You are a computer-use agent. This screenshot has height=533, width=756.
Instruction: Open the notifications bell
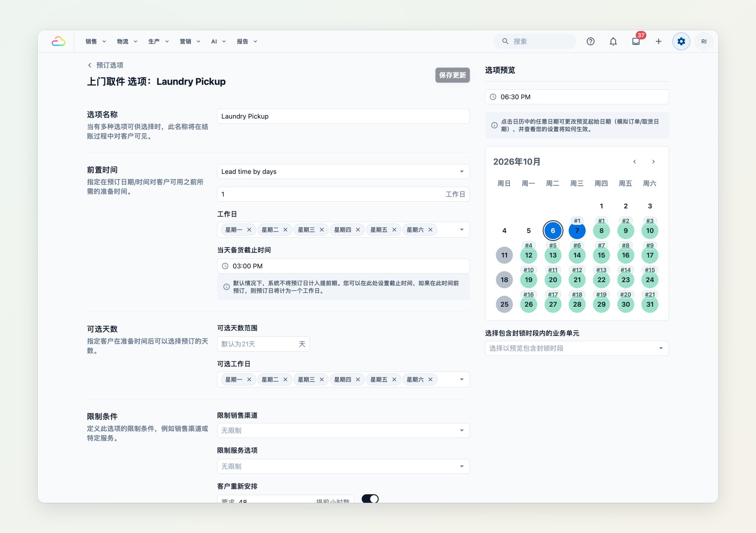pyautogui.click(x=613, y=42)
